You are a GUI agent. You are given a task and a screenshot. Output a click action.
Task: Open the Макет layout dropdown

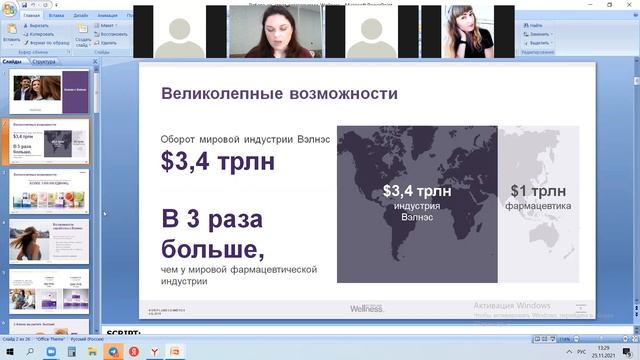click(x=106, y=26)
